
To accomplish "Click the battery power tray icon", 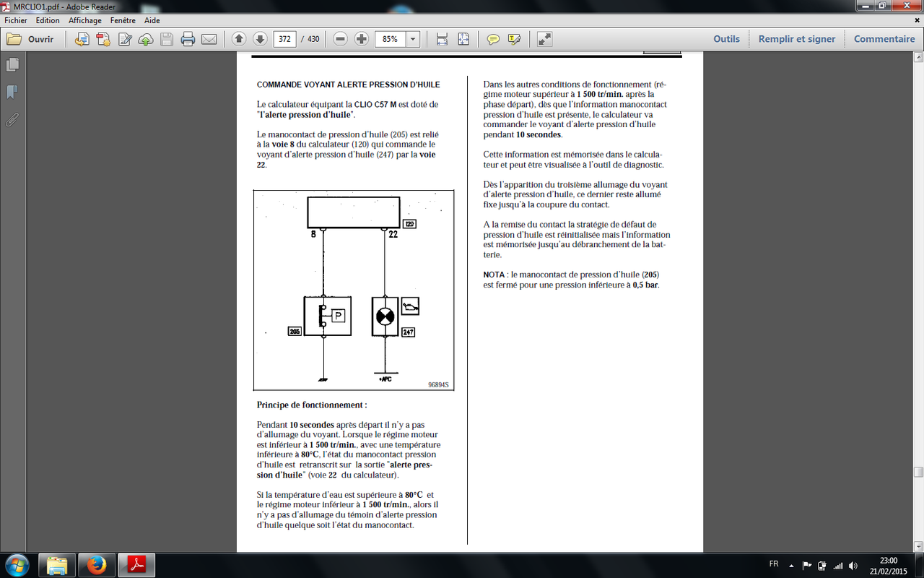I will [821, 565].
